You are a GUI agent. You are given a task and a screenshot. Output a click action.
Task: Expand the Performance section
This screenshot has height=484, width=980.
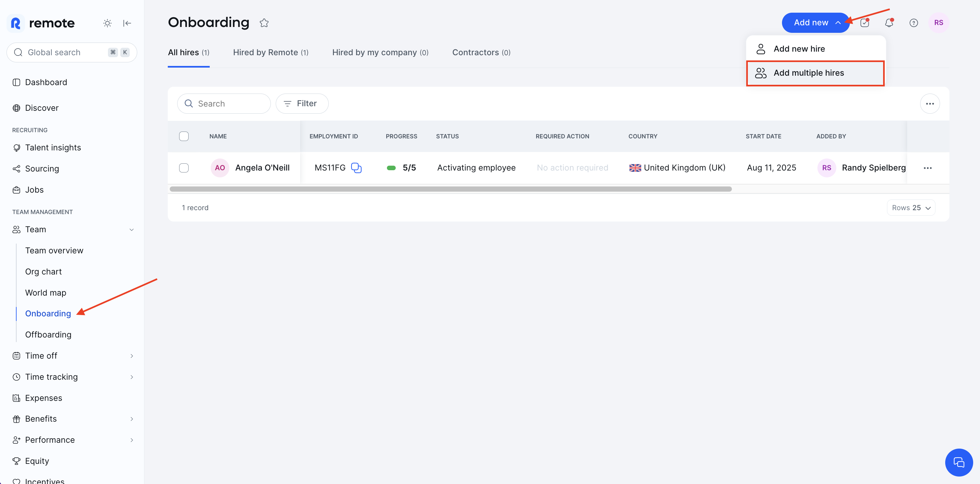coord(132,440)
